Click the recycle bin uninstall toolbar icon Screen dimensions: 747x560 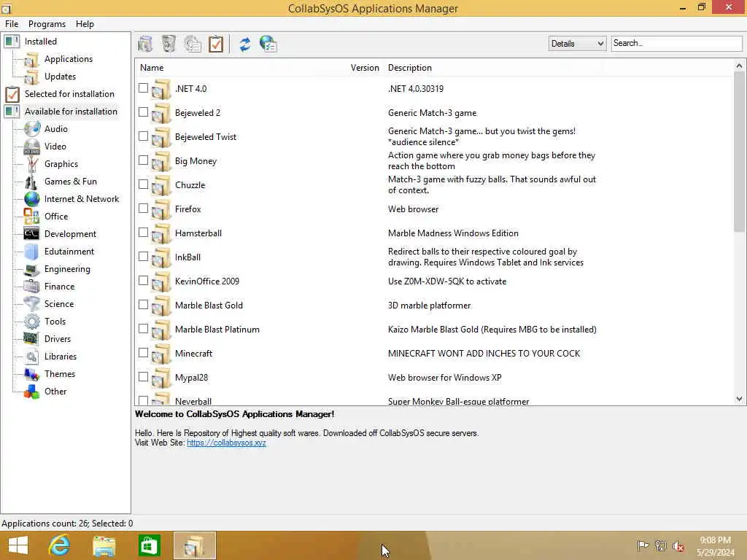tap(169, 44)
